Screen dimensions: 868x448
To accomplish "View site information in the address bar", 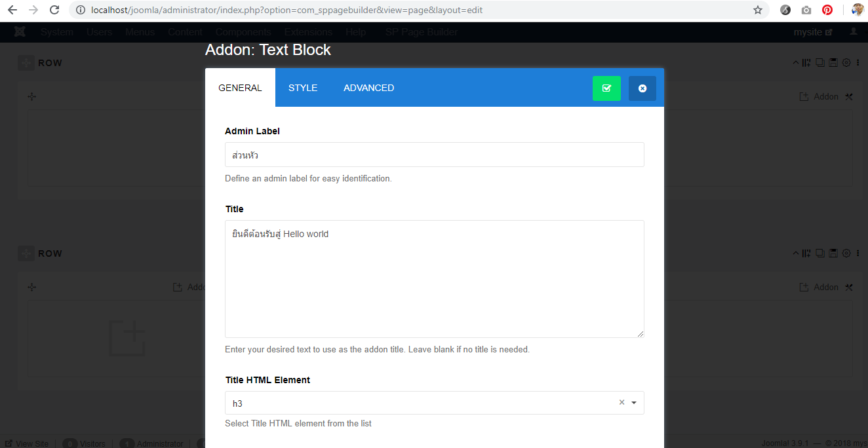I will coord(81,10).
